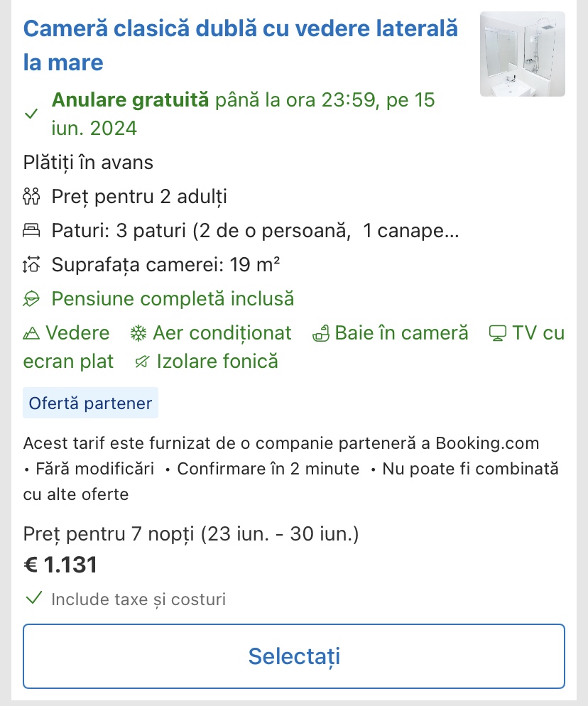
Task: Click the soundproofing icon beside Izolare fonică
Action: pyautogui.click(x=142, y=362)
